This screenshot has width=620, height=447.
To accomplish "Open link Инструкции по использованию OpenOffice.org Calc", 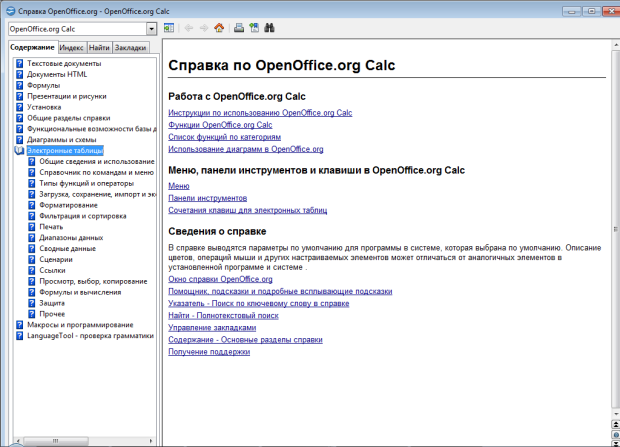I will tap(260, 113).
